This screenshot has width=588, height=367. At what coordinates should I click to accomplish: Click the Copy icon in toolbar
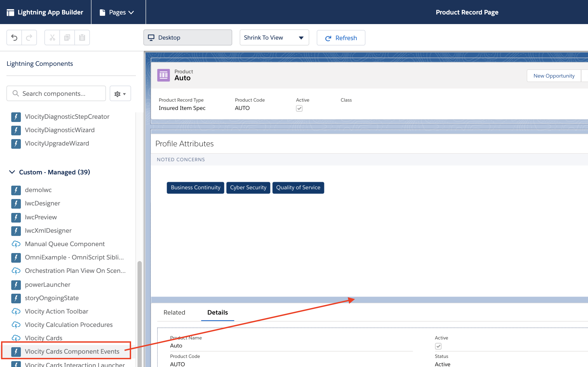click(x=67, y=38)
